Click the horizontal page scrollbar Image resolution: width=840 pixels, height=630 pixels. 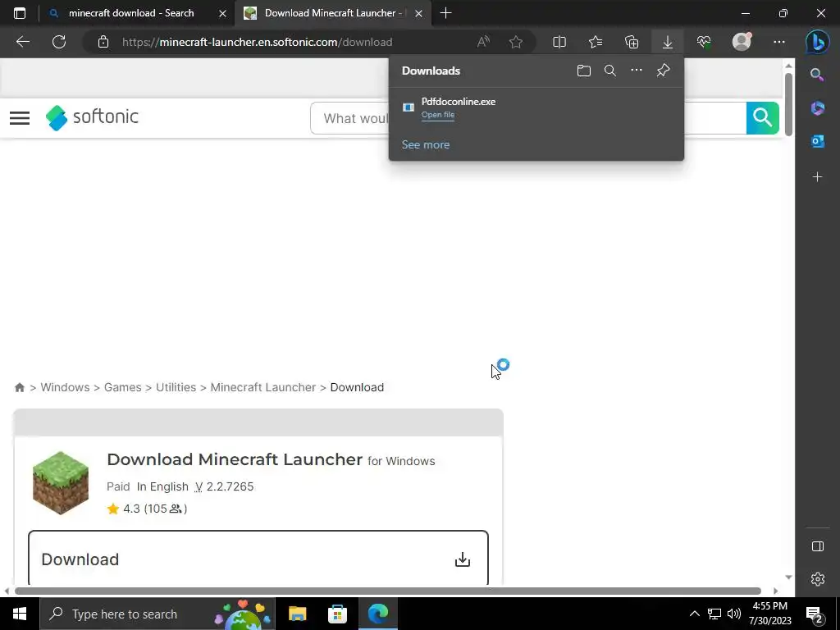[x=388, y=591]
